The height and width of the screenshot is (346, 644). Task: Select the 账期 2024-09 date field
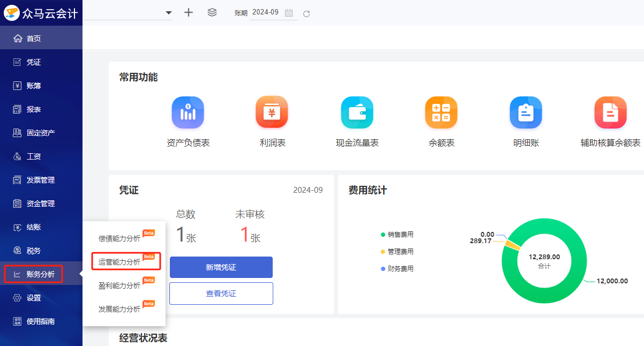coord(274,12)
